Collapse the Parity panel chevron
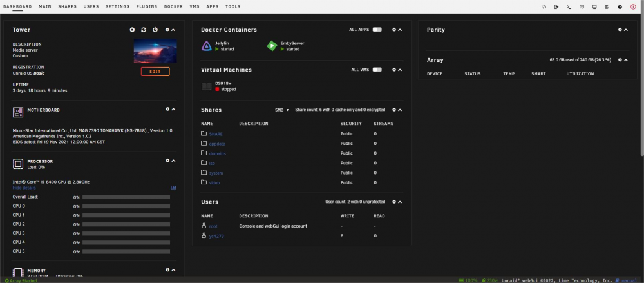The height and width of the screenshot is (283, 644). (x=626, y=30)
